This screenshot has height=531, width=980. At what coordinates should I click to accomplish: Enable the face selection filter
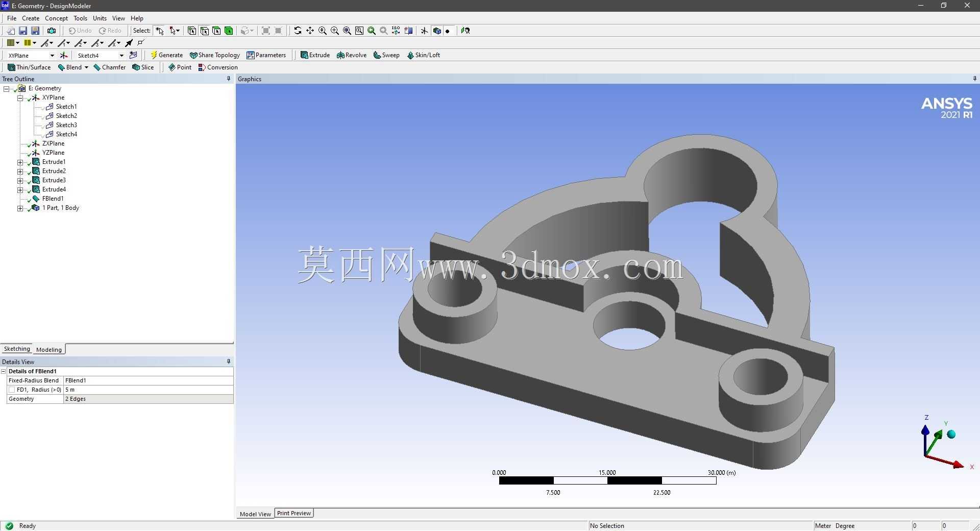click(x=216, y=31)
